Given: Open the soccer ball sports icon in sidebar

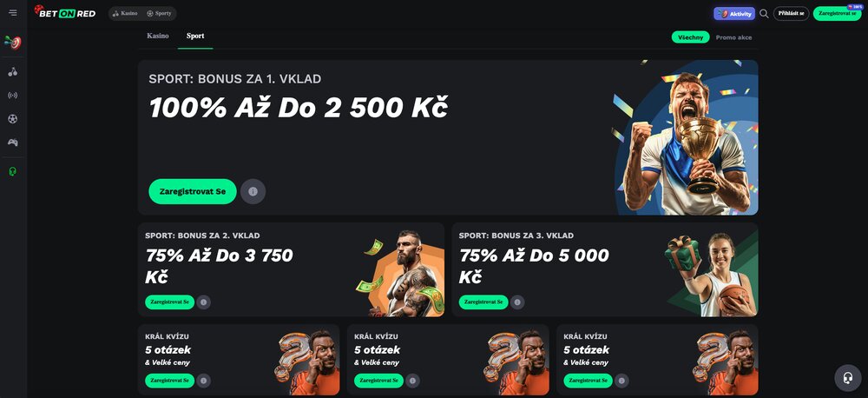Looking at the screenshot, I should pos(13,119).
